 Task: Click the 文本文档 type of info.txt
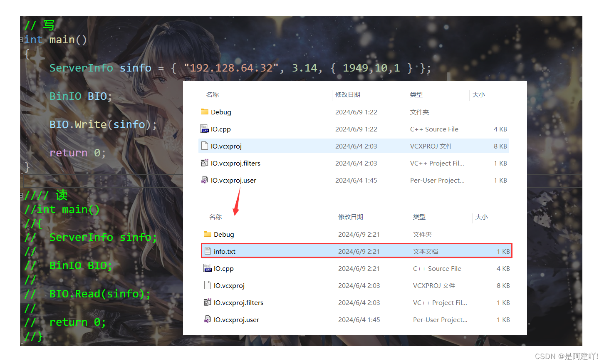[426, 251]
